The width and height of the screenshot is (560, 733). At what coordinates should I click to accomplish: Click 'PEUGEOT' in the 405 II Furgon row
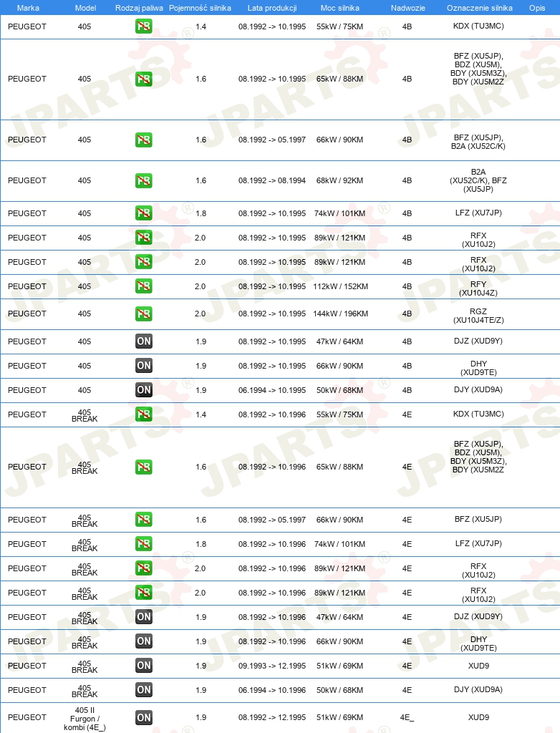[x=27, y=717]
